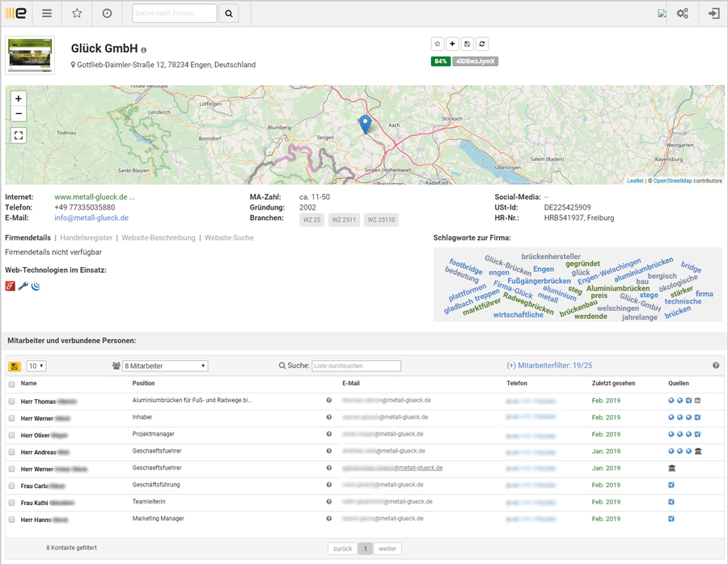Refresh company data with the refresh icon
728x565 pixels.
pyautogui.click(x=482, y=44)
